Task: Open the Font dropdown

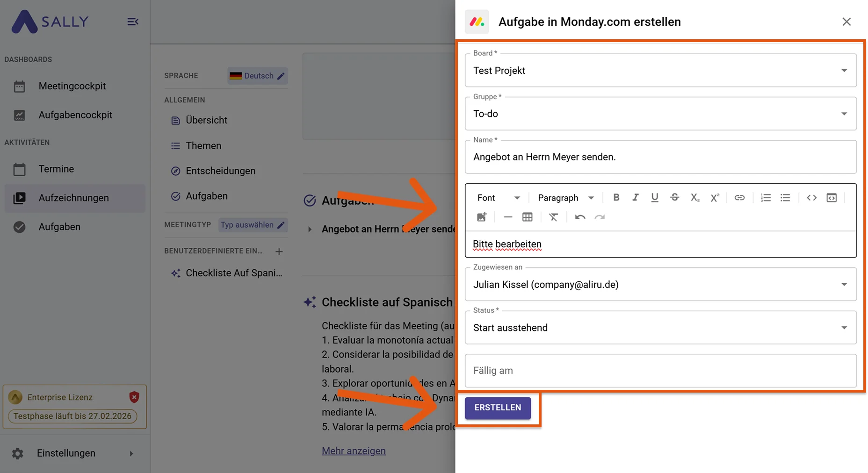Action: click(499, 198)
